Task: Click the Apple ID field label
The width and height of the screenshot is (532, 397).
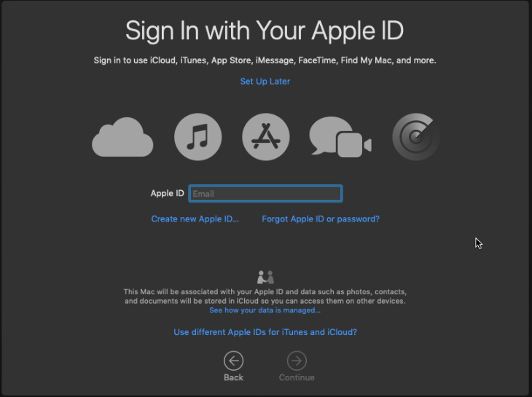Action: [x=168, y=193]
